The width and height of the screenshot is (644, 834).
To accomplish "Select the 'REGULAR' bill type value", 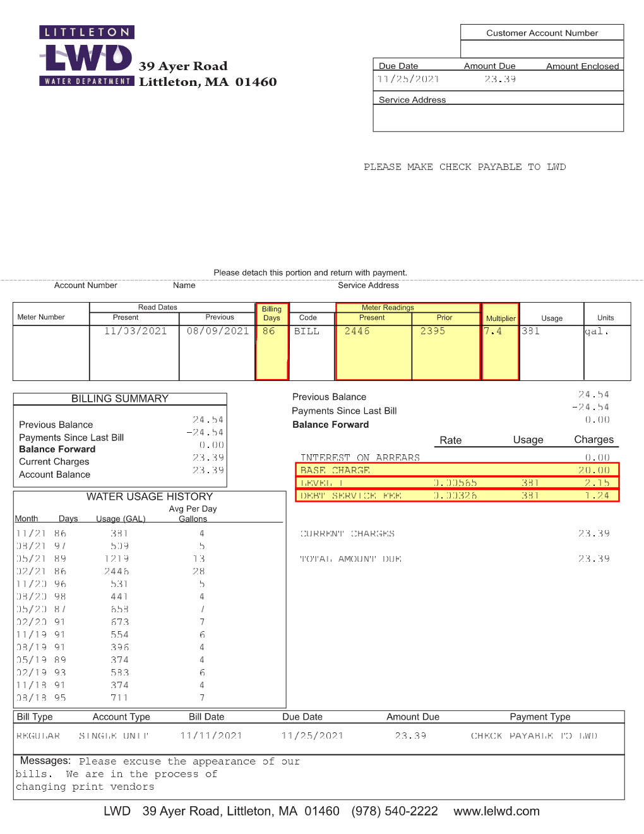I will [x=38, y=735].
